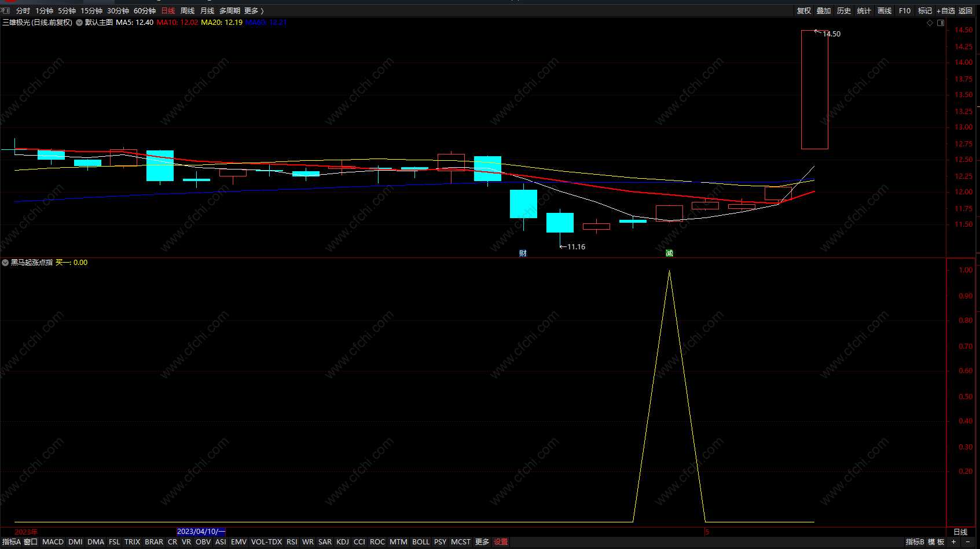
Task: Switch sub-chart to WR indicator
Action: point(308,542)
